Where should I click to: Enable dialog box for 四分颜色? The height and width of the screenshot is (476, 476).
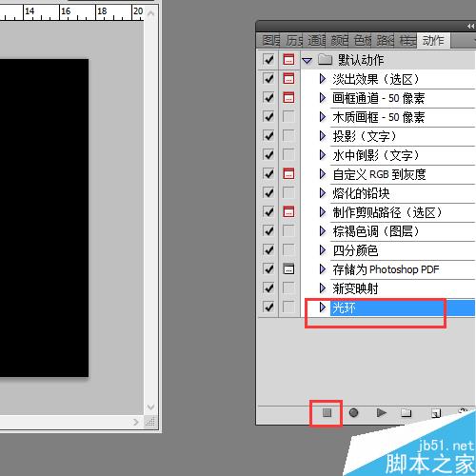tap(288, 249)
